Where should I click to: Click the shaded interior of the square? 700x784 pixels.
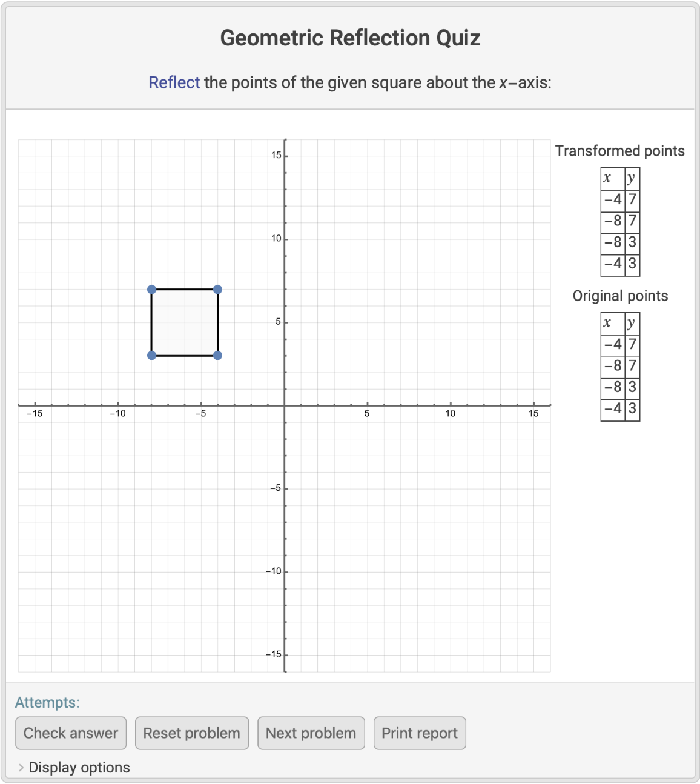[185, 322]
